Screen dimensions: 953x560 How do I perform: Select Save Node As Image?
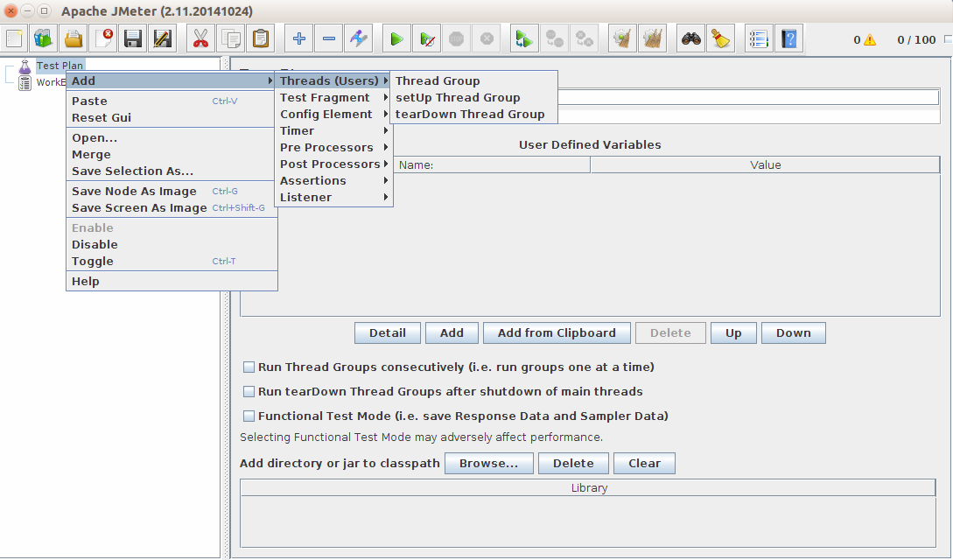[x=172, y=192]
